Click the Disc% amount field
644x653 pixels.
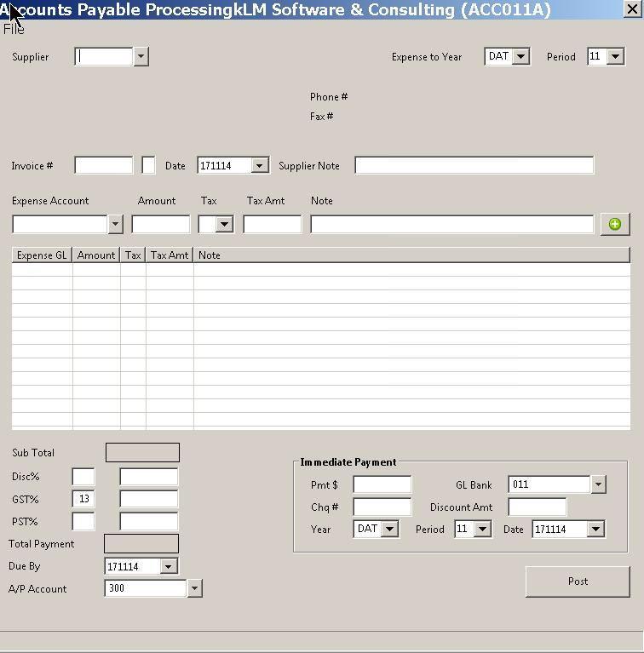149,477
